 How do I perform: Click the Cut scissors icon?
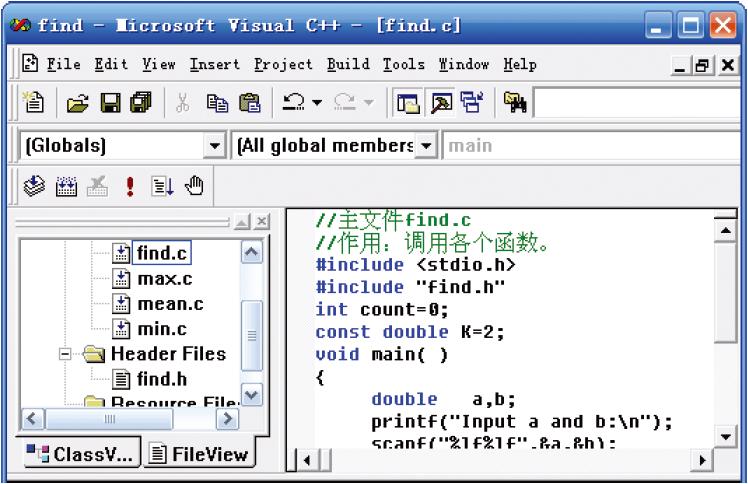click(182, 103)
